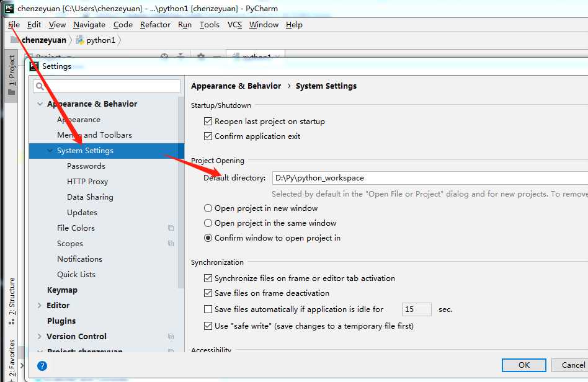
Task: Click the PyCharm icon in the Settings title bar
Action: [34, 66]
